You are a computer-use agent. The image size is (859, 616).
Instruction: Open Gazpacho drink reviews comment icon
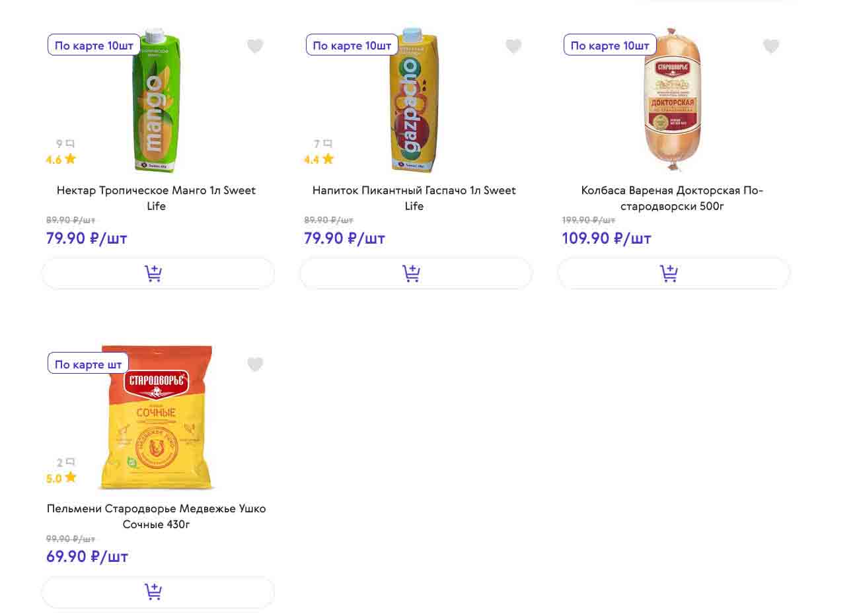coord(328,143)
